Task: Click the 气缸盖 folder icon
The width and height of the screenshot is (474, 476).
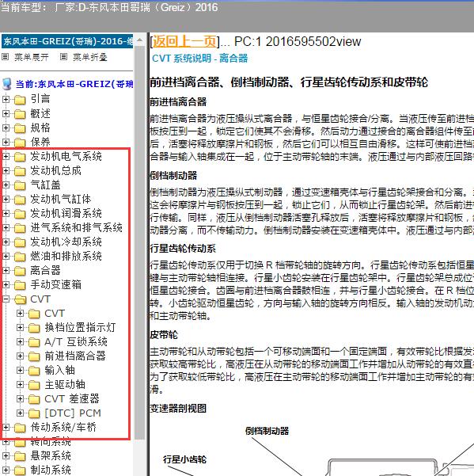Action: 20,185
